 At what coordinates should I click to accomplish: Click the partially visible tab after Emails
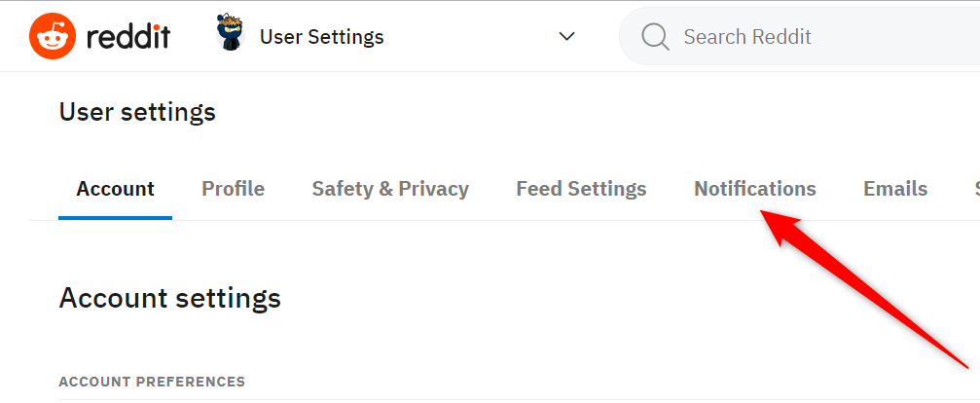click(977, 189)
